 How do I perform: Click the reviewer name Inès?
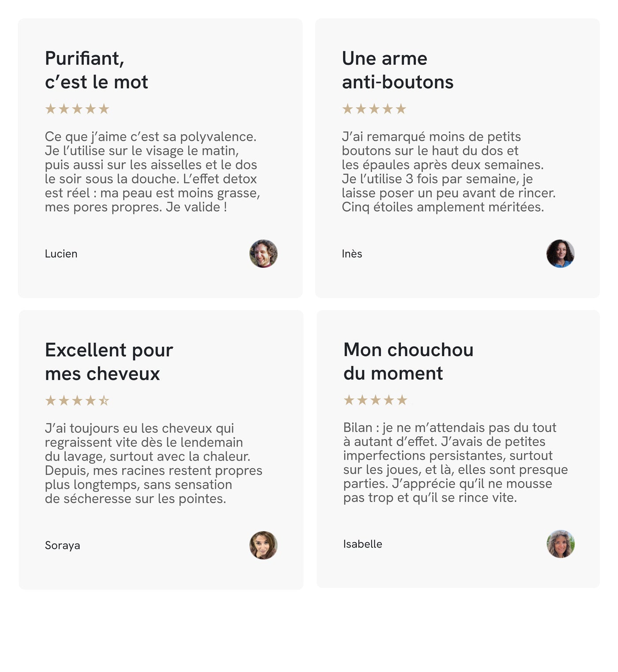(352, 254)
